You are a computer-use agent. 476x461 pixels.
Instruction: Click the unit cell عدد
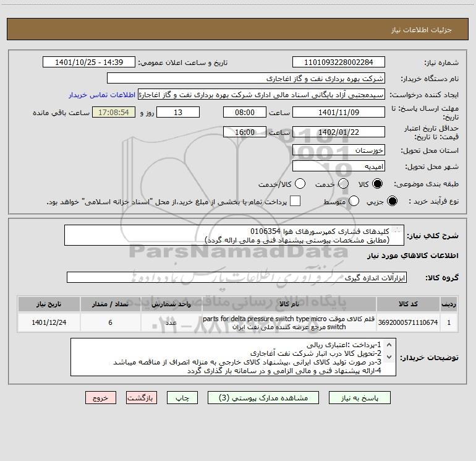pos(171,322)
